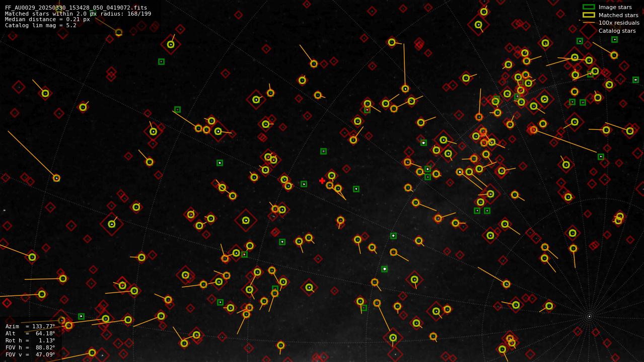Click yellow square swatch beside Matched stars
The height and width of the screenshot is (362, 644).
click(x=589, y=15)
